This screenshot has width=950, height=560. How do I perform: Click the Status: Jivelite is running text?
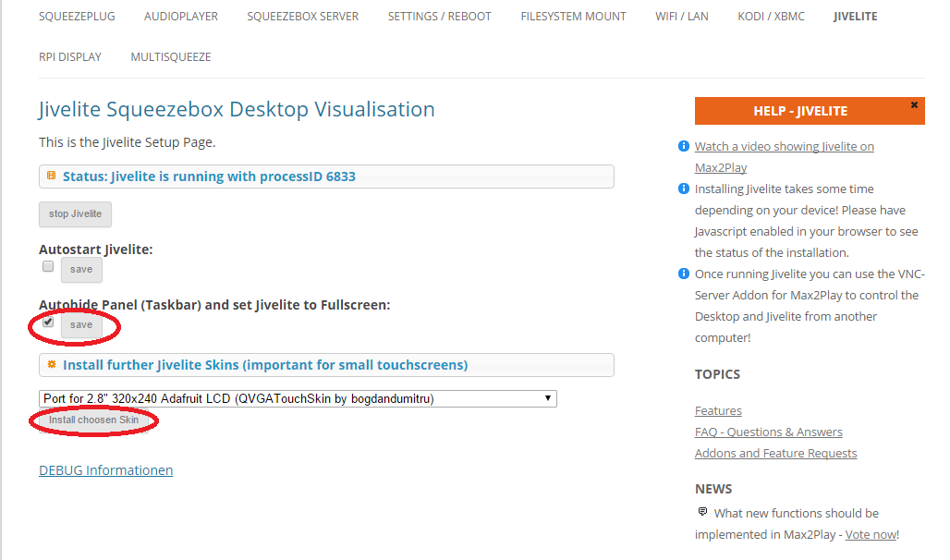click(x=209, y=177)
